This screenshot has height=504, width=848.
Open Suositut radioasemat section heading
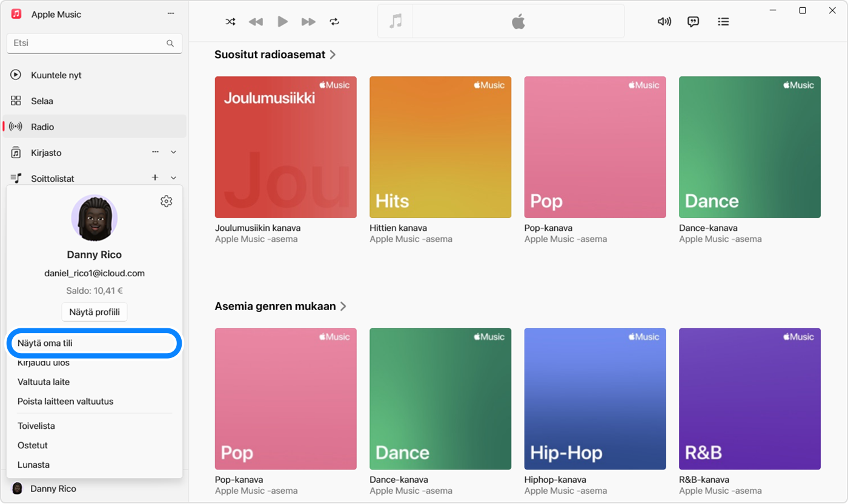pos(275,55)
